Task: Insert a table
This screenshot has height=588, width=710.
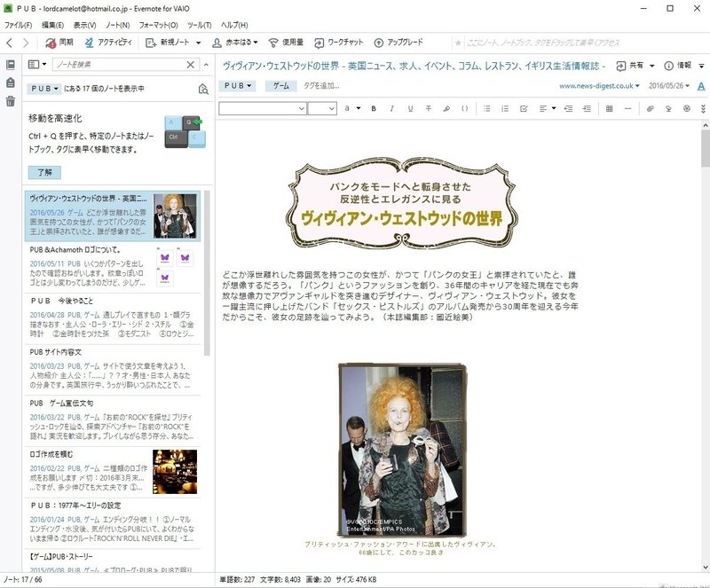Action: 610,108
